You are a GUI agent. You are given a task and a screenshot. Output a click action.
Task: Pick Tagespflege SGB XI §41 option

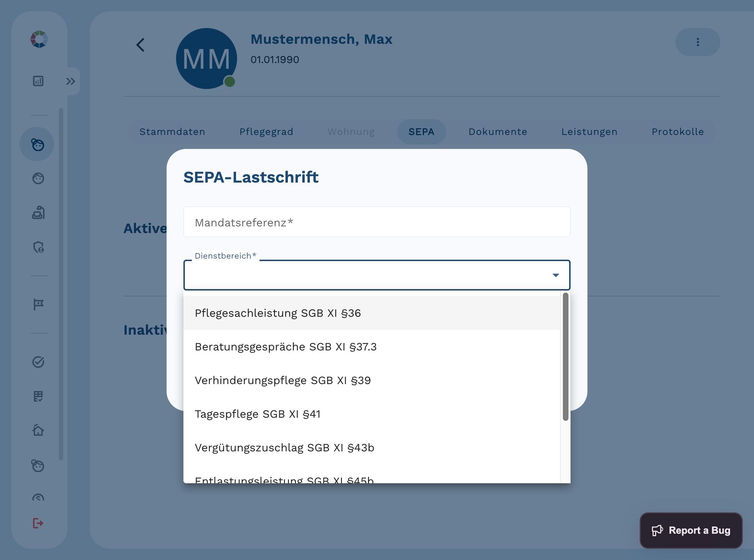(257, 414)
